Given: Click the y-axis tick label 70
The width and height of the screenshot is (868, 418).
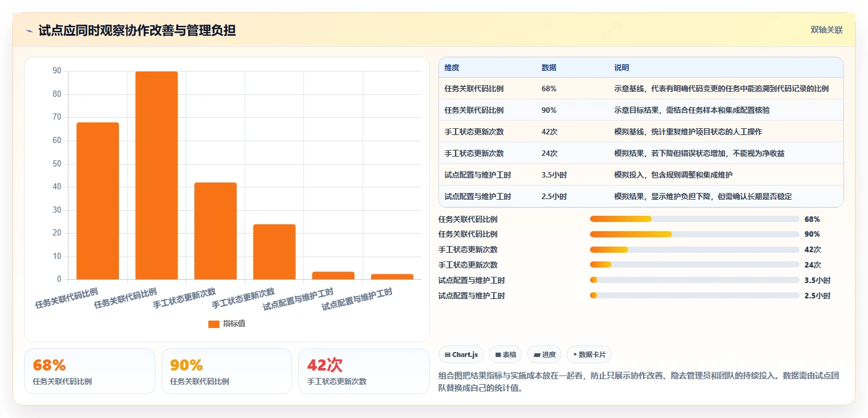Looking at the screenshot, I should coord(57,117).
